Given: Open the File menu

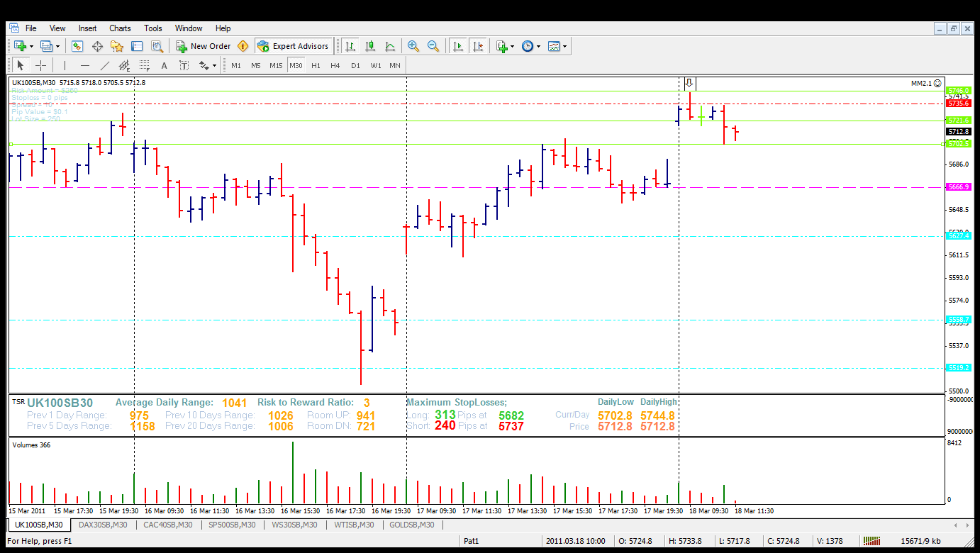Looking at the screenshot, I should 31,28.
